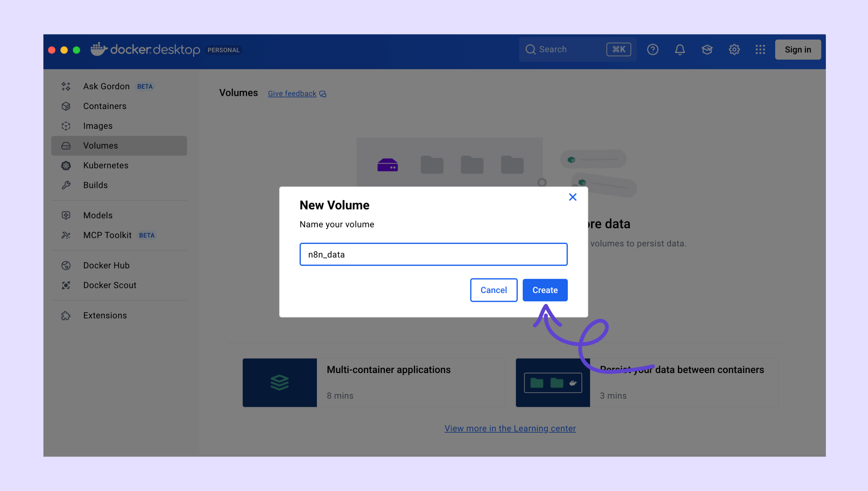Open Images section in sidebar
Image resolution: width=868 pixels, height=491 pixels.
tap(98, 126)
